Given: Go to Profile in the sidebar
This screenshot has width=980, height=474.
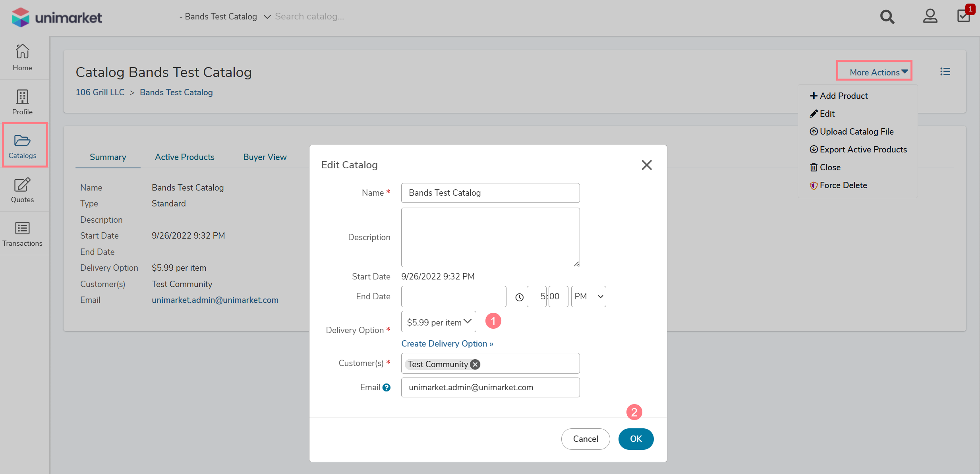Looking at the screenshot, I should coord(22,102).
